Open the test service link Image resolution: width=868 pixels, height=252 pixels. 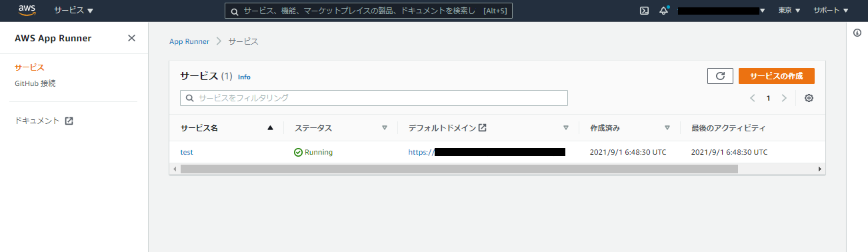[187, 152]
